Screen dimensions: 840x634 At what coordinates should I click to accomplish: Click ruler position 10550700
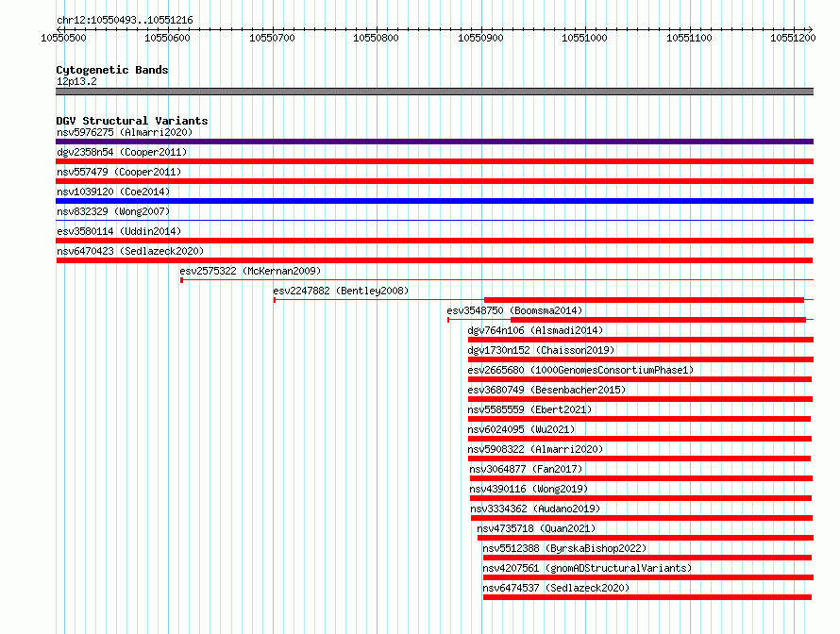click(x=272, y=38)
